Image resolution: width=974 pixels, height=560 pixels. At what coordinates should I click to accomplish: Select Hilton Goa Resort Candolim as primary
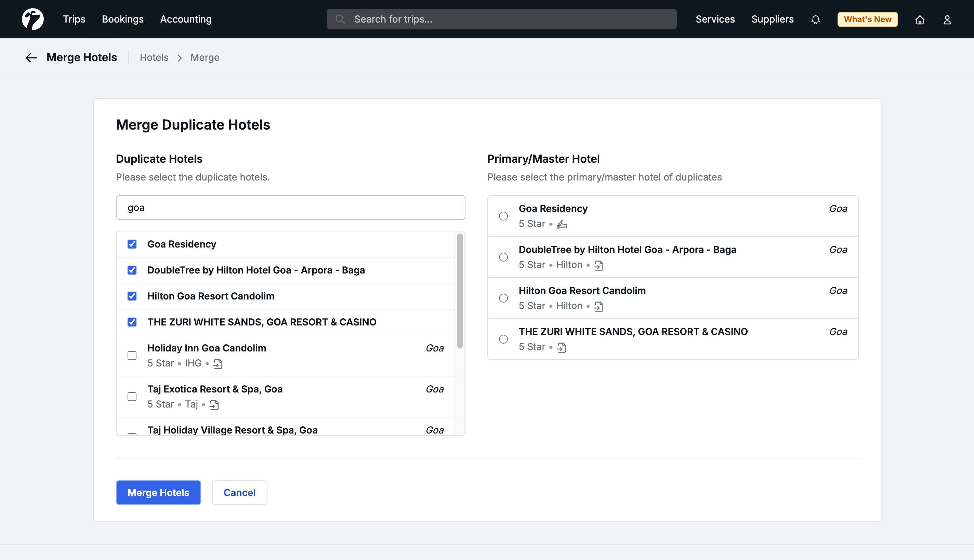[503, 298]
